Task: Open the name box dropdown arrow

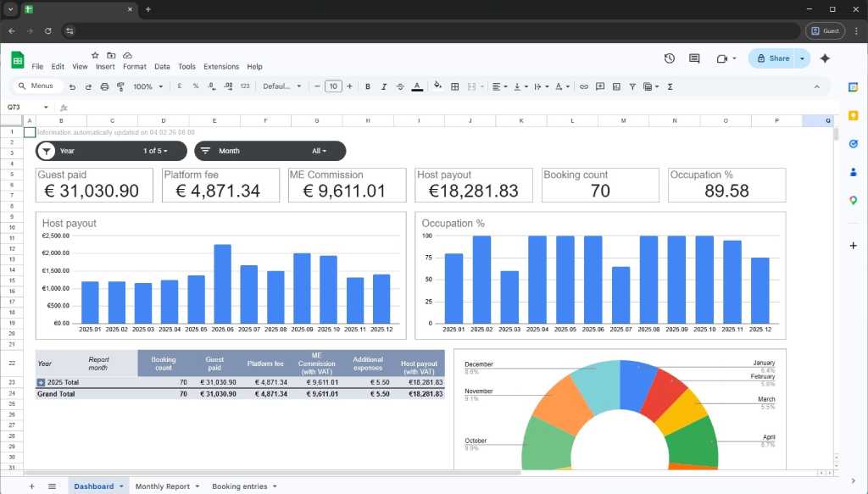Action: pos(46,108)
